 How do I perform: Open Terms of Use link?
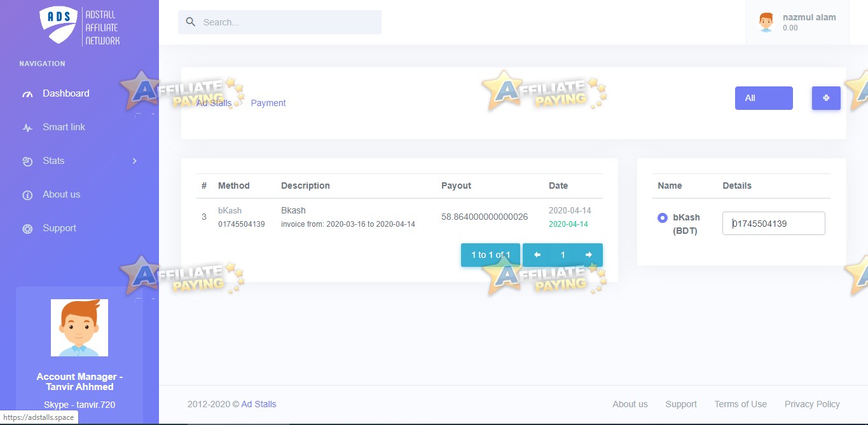tap(741, 404)
